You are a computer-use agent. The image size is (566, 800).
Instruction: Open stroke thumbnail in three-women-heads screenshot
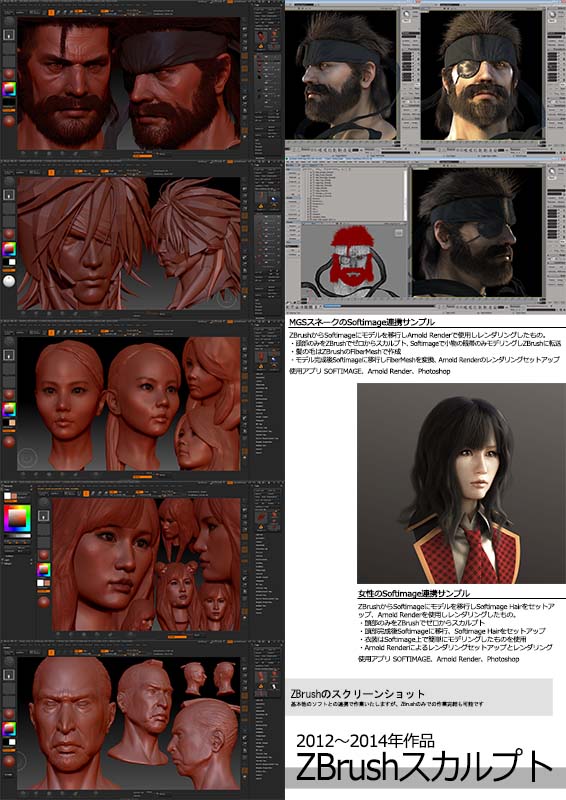point(9,355)
